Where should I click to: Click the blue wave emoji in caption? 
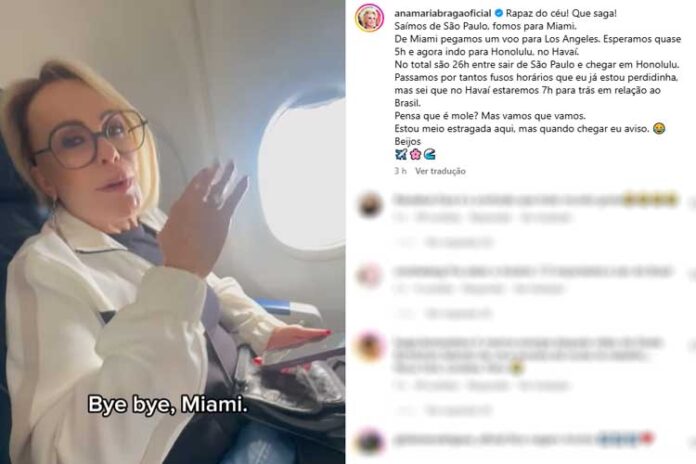[429, 154]
